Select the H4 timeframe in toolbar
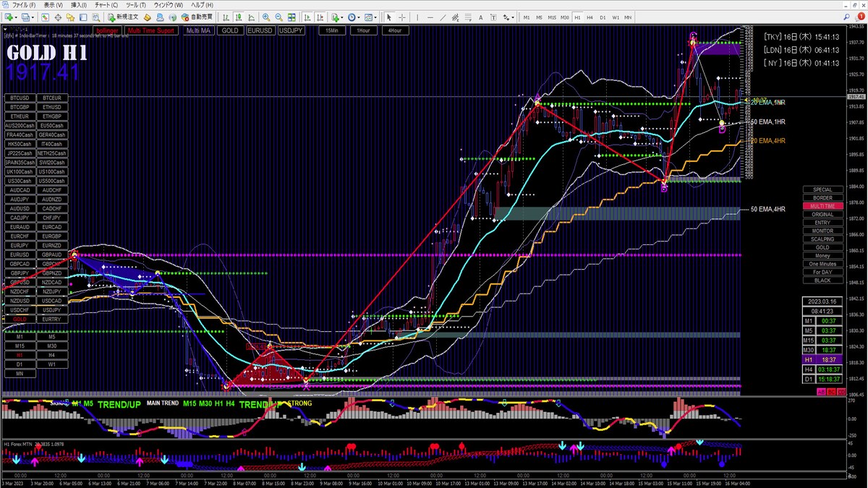This screenshot has height=488, width=868. click(x=590, y=17)
